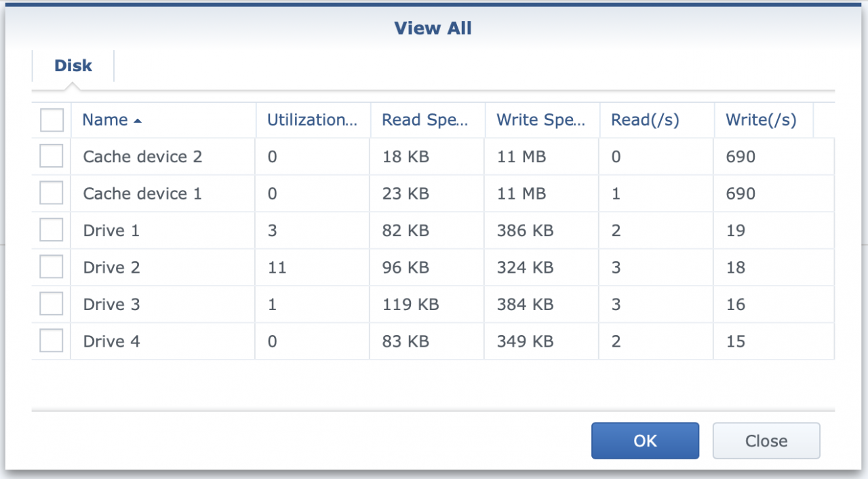This screenshot has width=868, height=479.
Task: Sort by the Write Speed column header
Action: pyautogui.click(x=540, y=119)
